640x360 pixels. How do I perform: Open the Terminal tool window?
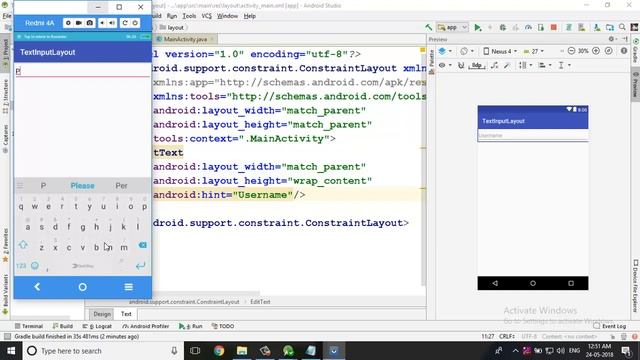click(29, 326)
